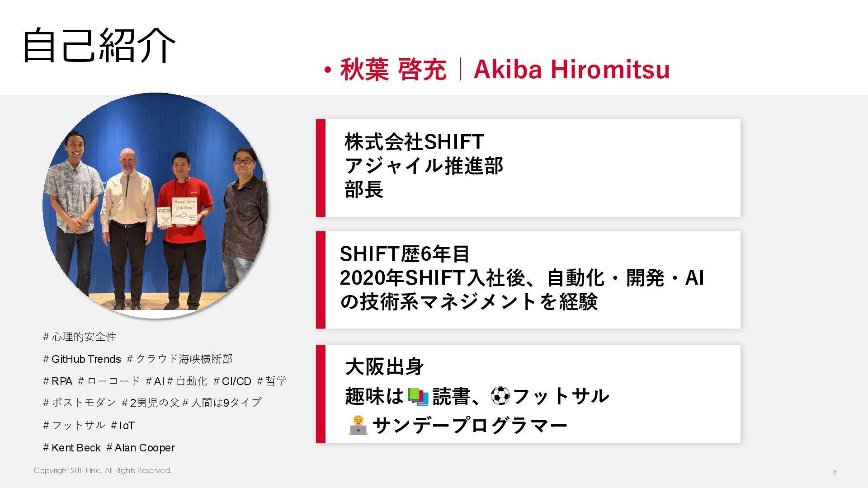Screen dimensions: 868x488
Task: Click the # Alan Cooper hashtag
Action: tap(141, 448)
